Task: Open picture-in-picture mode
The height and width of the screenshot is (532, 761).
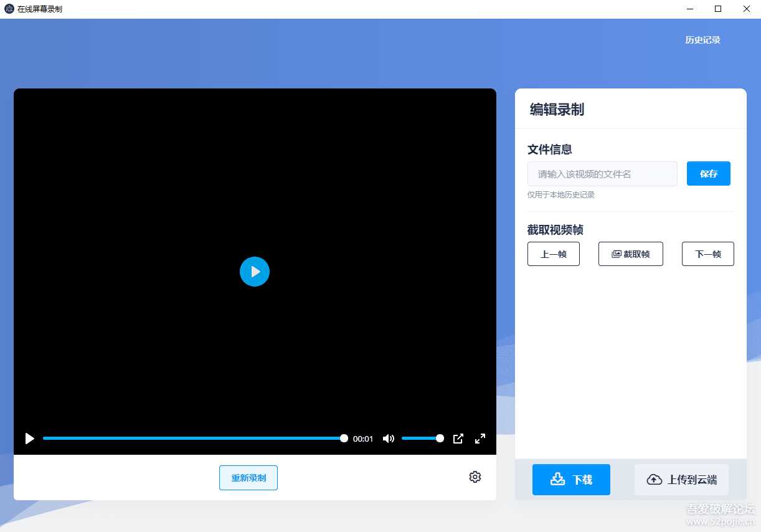Action: click(458, 439)
